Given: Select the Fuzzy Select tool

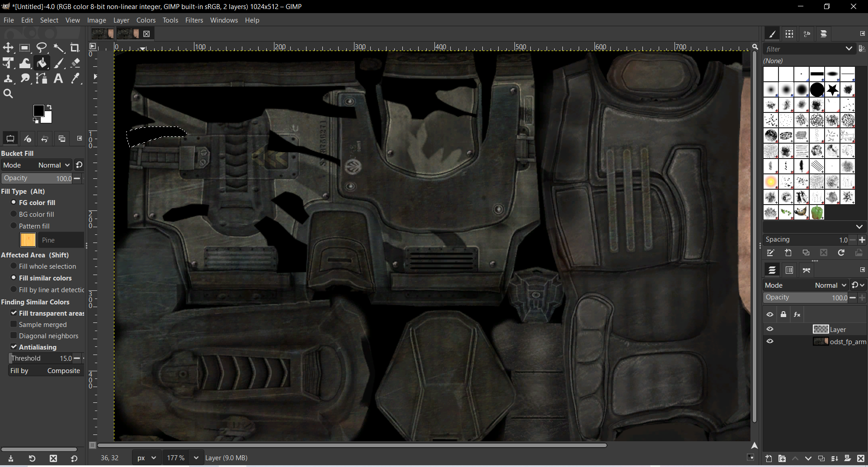Looking at the screenshot, I should click(x=59, y=47).
